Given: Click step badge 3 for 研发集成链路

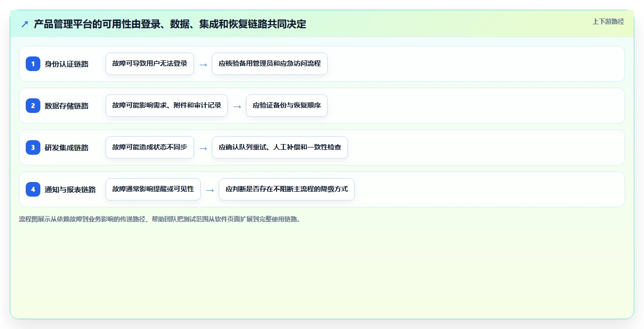Looking at the screenshot, I should (x=33, y=147).
